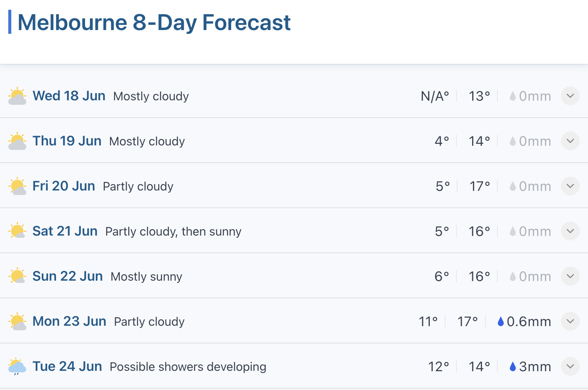Click the Melbourne 8-Day Forecast heading
This screenshot has height=390, width=588.
pos(154,23)
